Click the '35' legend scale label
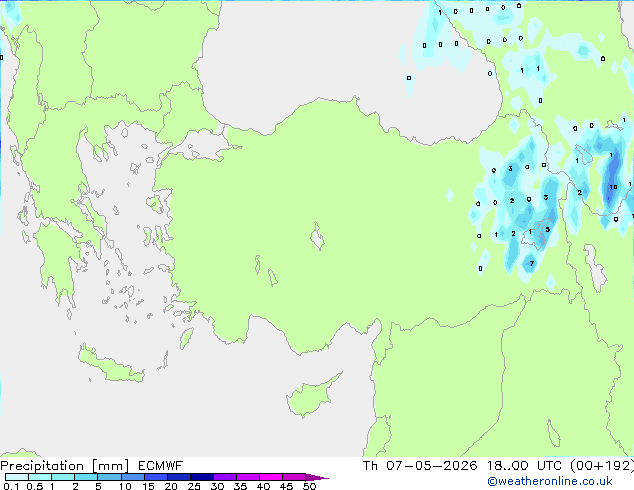This screenshot has height=490, width=634. pos(240,486)
